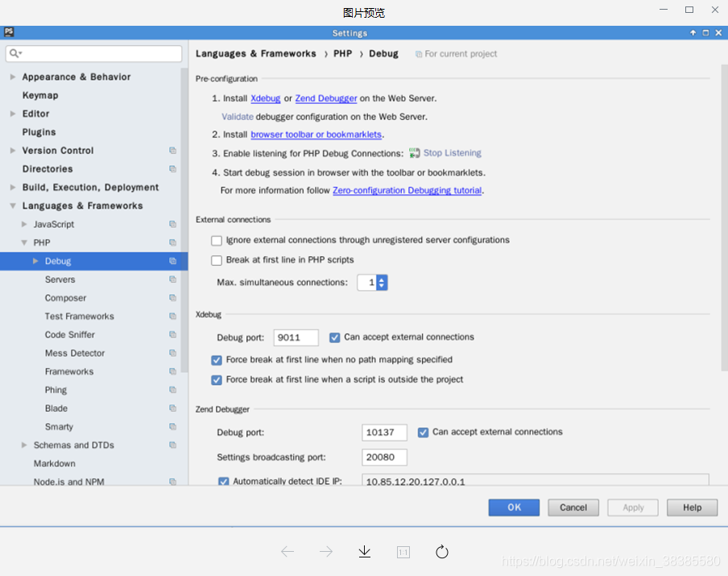Click the Settings broadcasting port field
Viewport: 728px width, 576px height.
click(384, 457)
